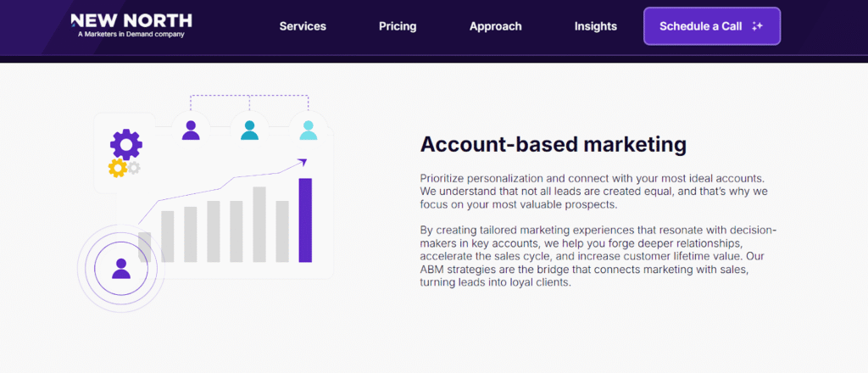The height and width of the screenshot is (373, 868).
Task: Navigate to the Insights section
Action: (x=596, y=26)
